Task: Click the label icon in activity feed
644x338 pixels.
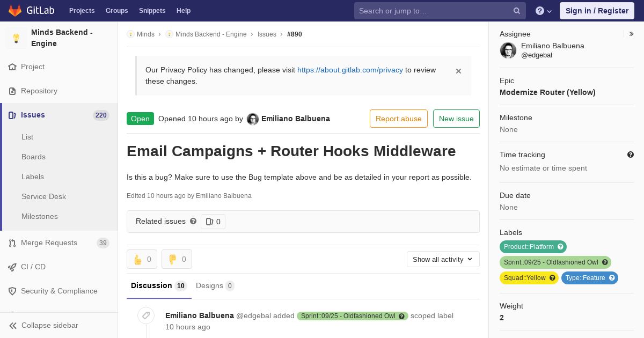Action: click(x=146, y=315)
